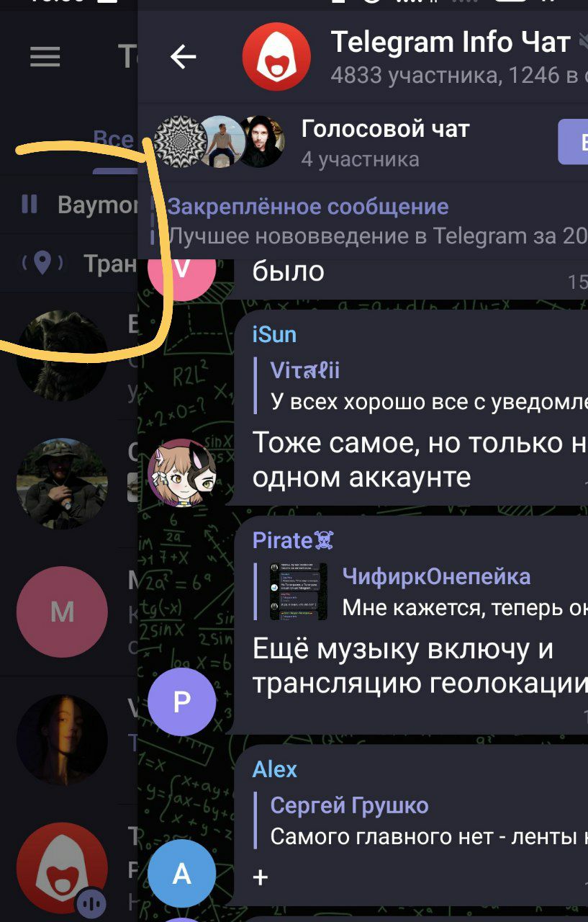Jump to the quoted Vitalii message
Screen dimensions: 588x922
click(421, 385)
